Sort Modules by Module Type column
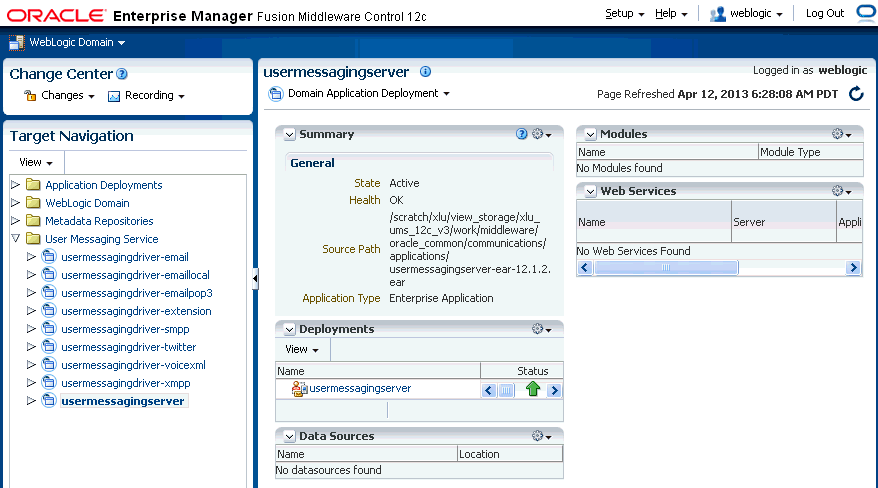The height and width of the screenshot is (488, 878). click(x=810, y=152)
